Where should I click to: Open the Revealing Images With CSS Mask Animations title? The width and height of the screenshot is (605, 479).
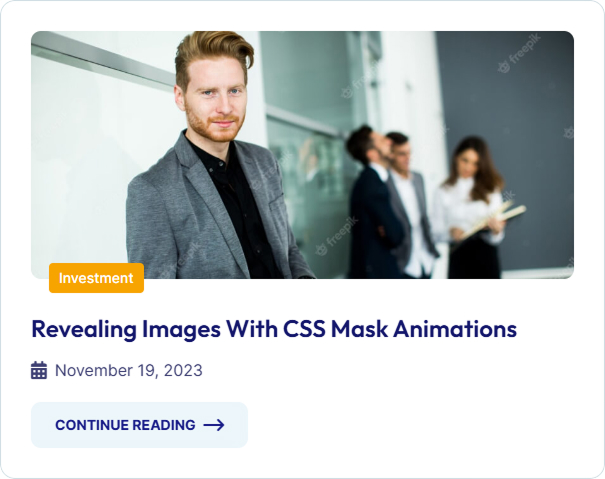click(x=274, y=329)
